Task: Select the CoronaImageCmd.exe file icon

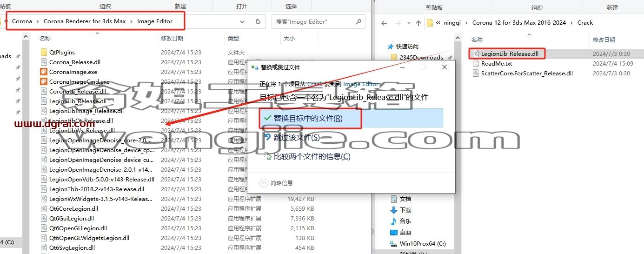Action: [44, 81]
